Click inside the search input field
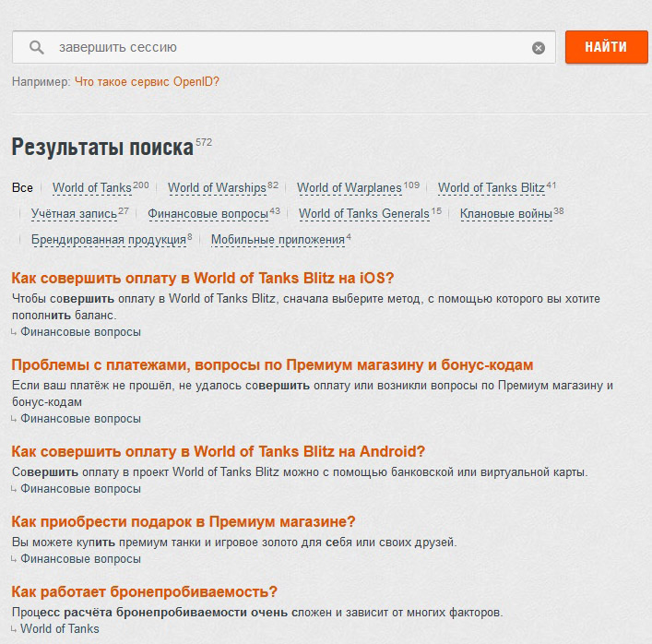Screen dimensions: 652x644 tap(277, 47)
